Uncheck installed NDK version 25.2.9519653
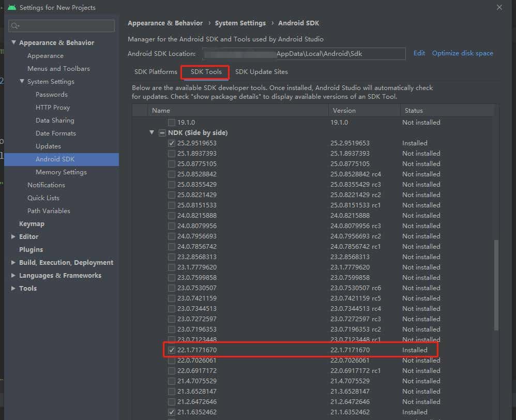The height and width of the screenshot is (420, 516). point(172,143)
